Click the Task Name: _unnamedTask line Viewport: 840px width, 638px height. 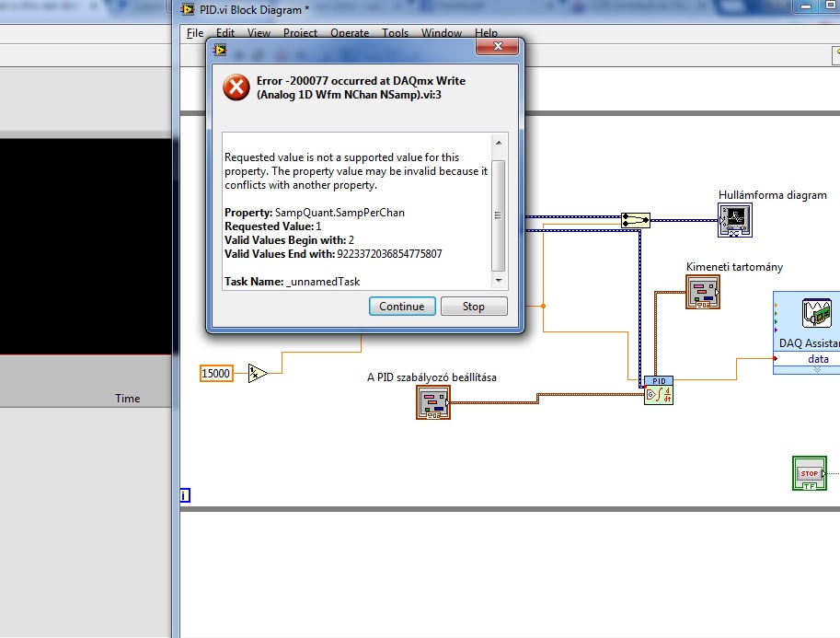point(292,282)
